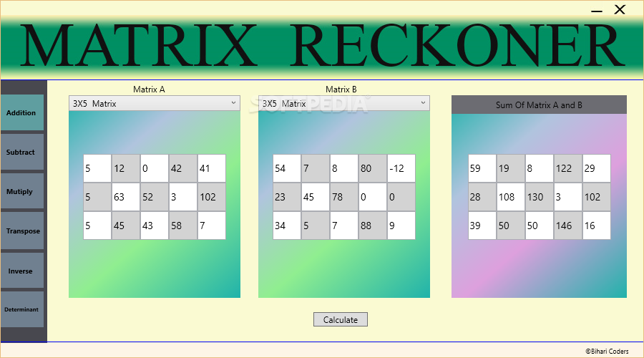
Task: Edit Matrix A cell containing 42
Action: [x=183, y=168]
